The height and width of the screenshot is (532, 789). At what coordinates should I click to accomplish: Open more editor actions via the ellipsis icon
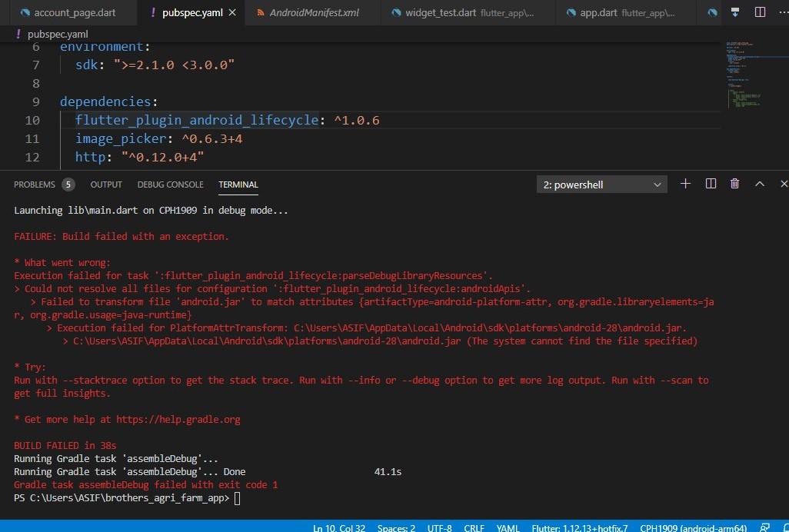tap(784, 12)
